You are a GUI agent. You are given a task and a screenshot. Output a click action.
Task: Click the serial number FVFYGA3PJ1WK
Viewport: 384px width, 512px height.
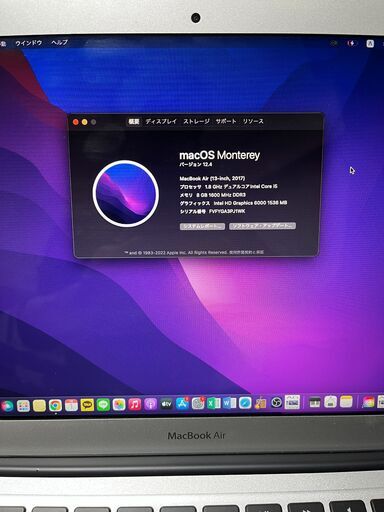click(x=227, y=211)
